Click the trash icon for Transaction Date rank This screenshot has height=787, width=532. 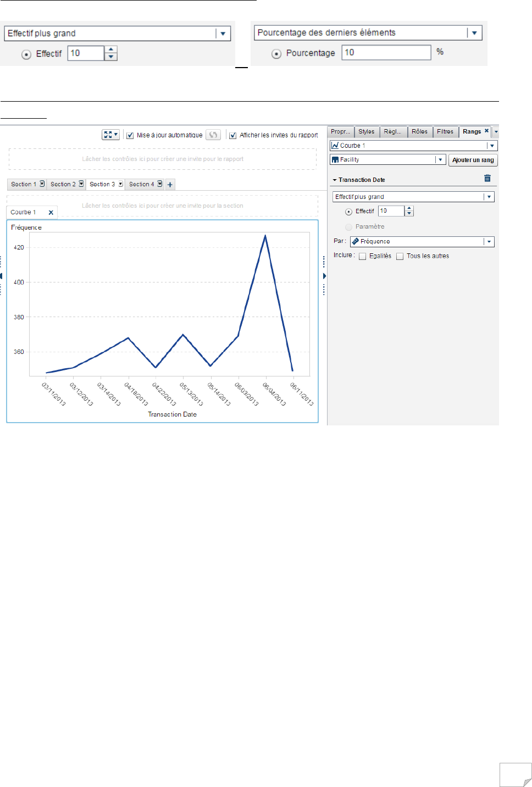(487, 178)
